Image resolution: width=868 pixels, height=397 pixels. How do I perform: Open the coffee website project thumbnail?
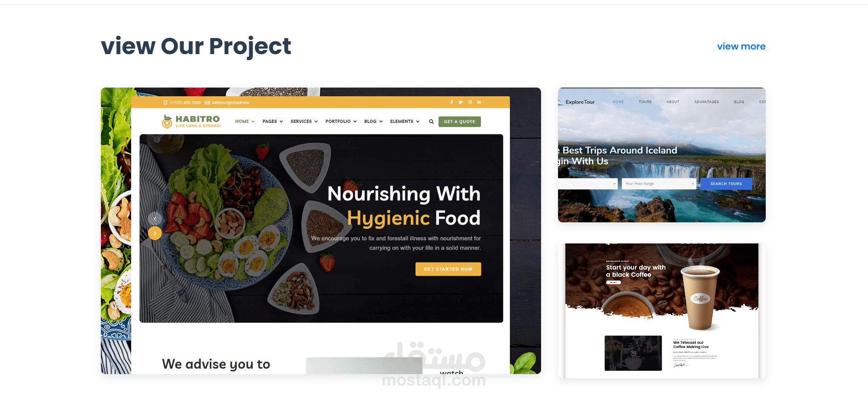coord(662,311)
